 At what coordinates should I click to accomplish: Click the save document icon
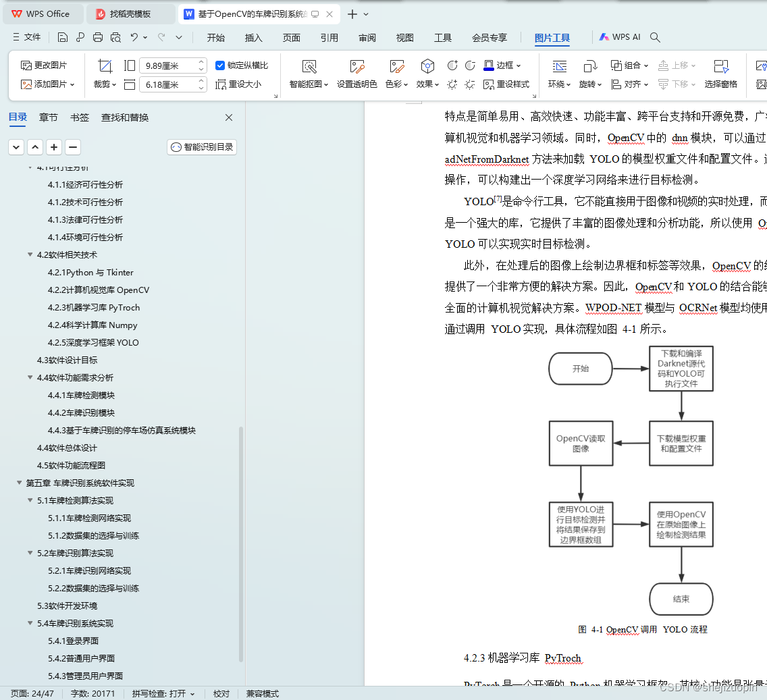[x=62, y=37]
